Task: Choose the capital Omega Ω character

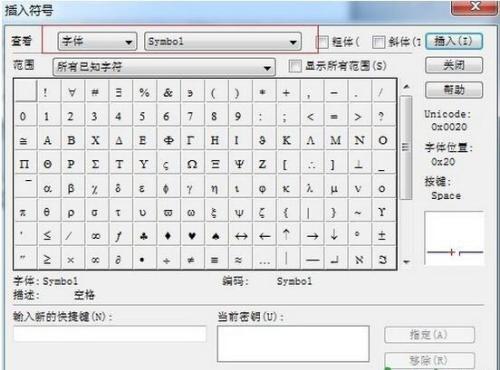Action: coord(192,164)
